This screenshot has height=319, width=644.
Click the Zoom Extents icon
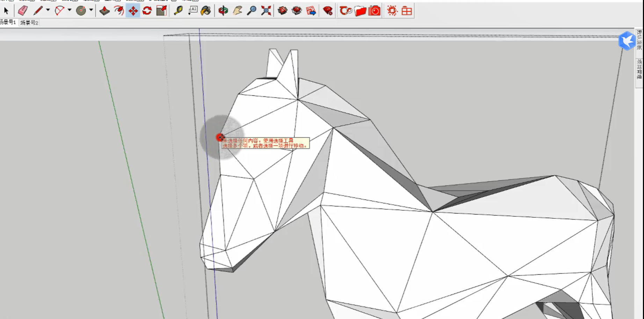(x=266, y=11)
